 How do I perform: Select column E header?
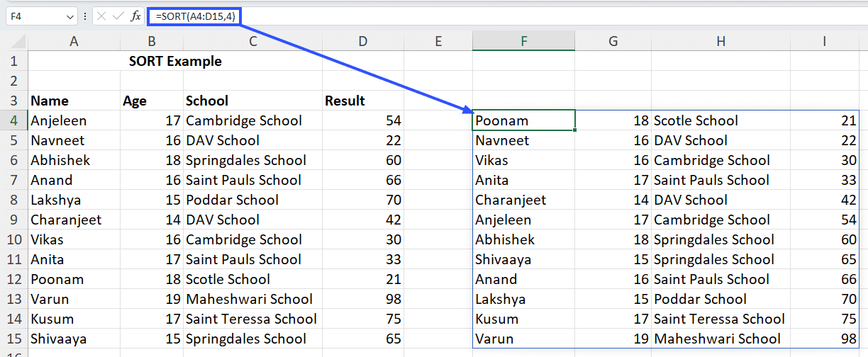point(438,42)
